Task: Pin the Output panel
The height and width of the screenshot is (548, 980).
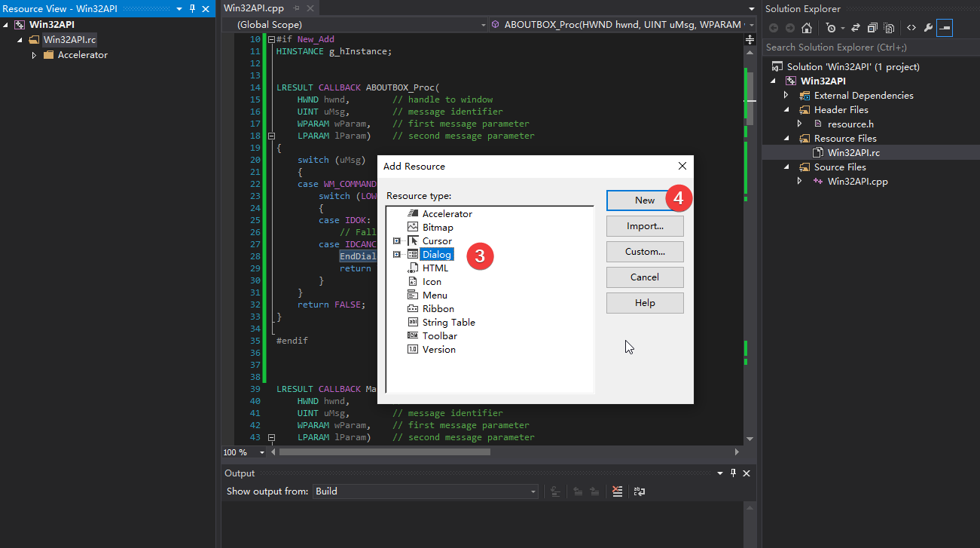Action: 733,473
